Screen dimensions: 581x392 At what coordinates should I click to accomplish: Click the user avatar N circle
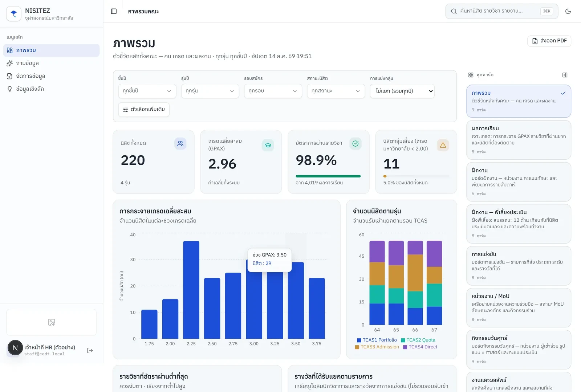click(x=15, y=348)
